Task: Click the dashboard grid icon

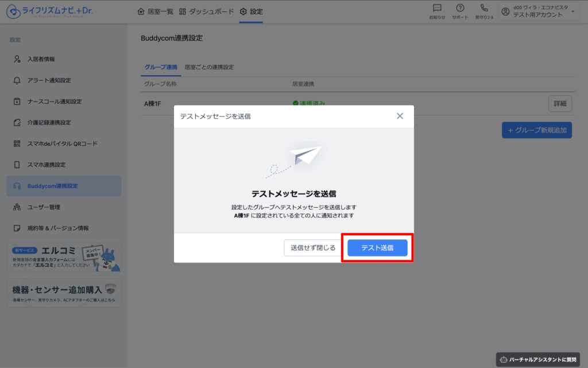Action: point(183,11)
